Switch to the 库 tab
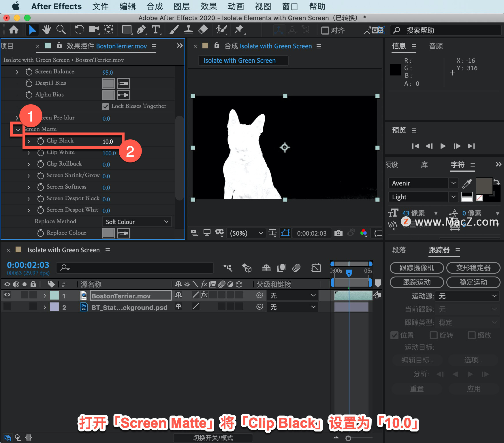 424,164
